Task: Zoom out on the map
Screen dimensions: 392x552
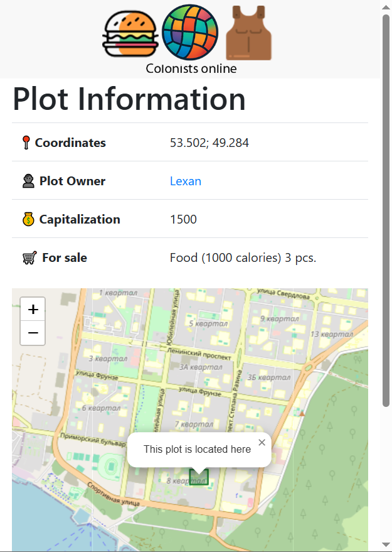Action: click(33, 333)
